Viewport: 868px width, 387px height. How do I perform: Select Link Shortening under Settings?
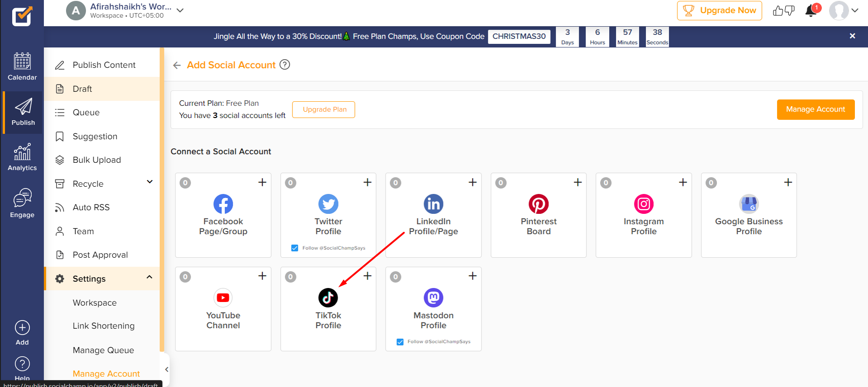click(104, 326)
